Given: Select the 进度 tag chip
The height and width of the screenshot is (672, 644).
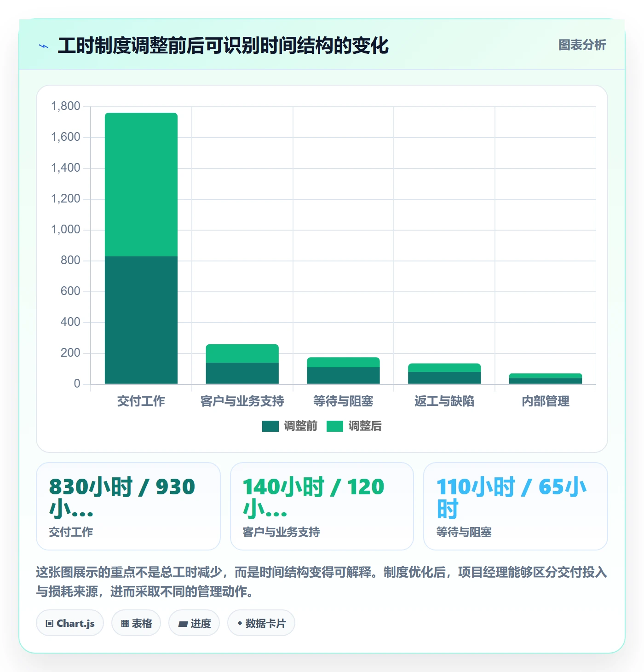Looking at the screenshot, I should [194, 623].
